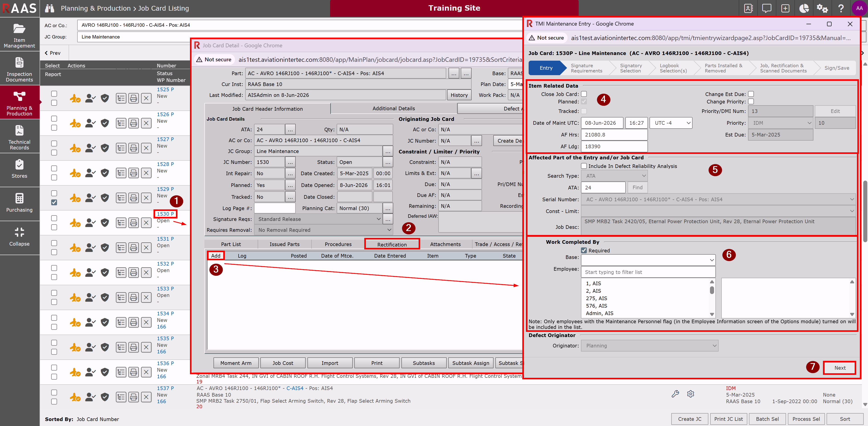Open the AA user avatar menu
Viewport: 868px width, 426px height.
pos(859,8)
